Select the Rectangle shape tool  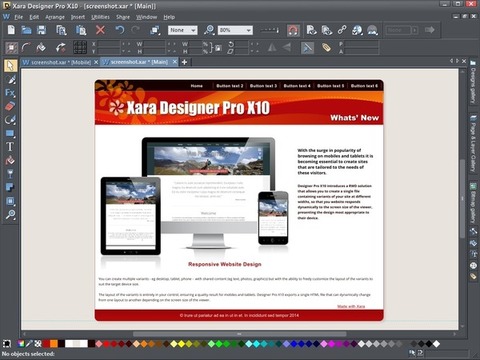10,134
